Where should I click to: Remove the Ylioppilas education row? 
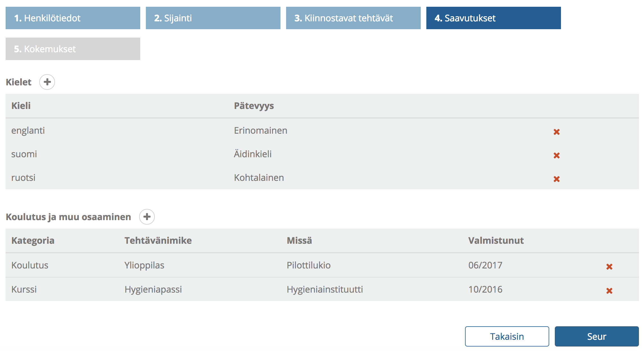[x=609, y=266]
